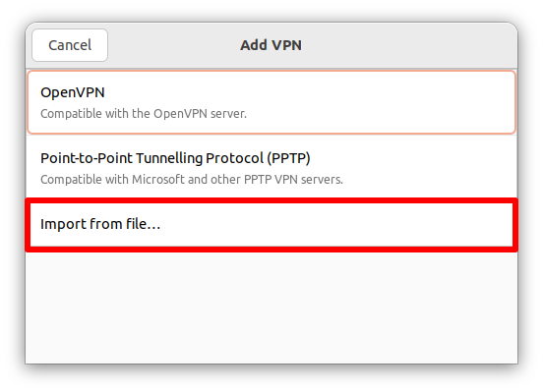
Task: Click the 'Import from file…' label text
Action: pyautogui.click(x=100, y=224)
